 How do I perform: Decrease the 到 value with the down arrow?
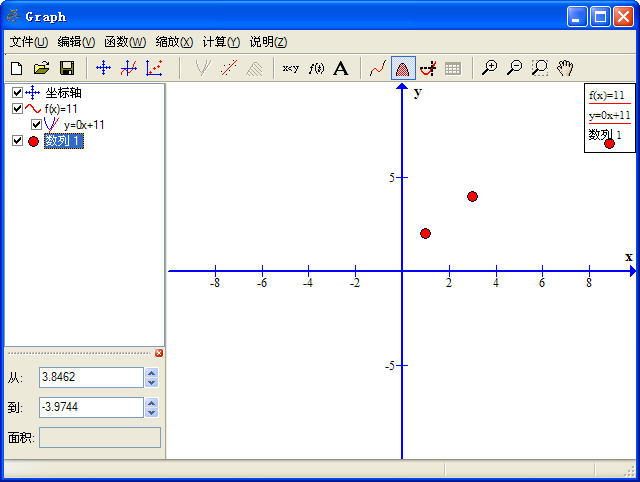click(x=151, y=412)
